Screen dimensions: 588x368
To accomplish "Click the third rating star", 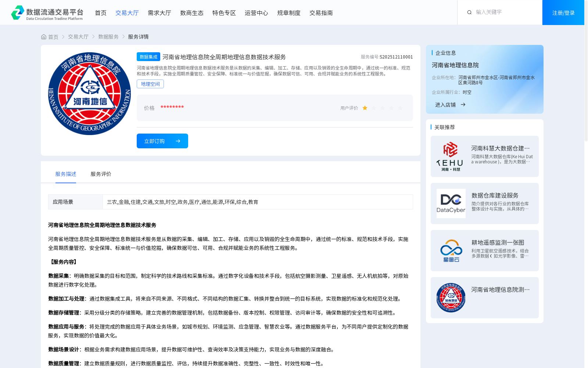I will (x=383, y=108).
